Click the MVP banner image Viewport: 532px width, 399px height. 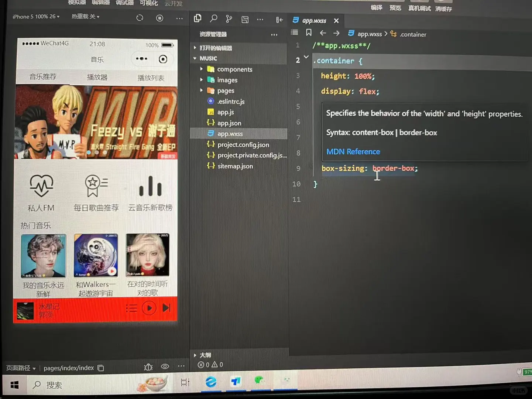[96, 122]
